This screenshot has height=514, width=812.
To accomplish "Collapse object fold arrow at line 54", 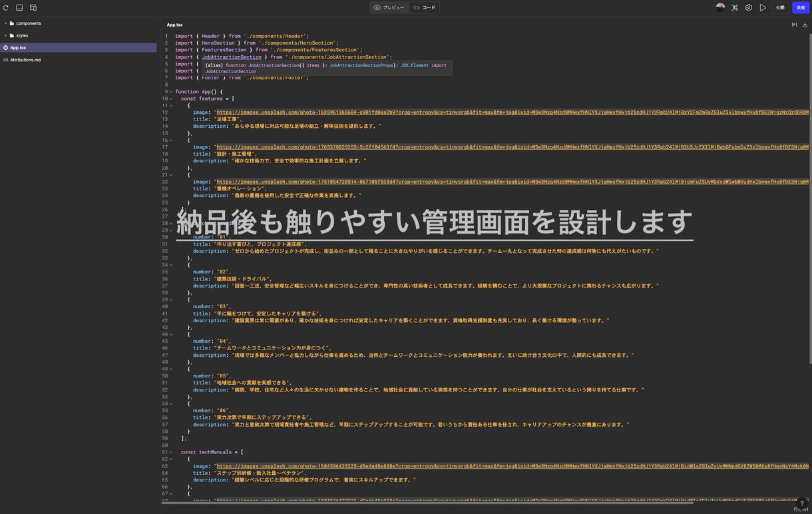I will 171,403.
